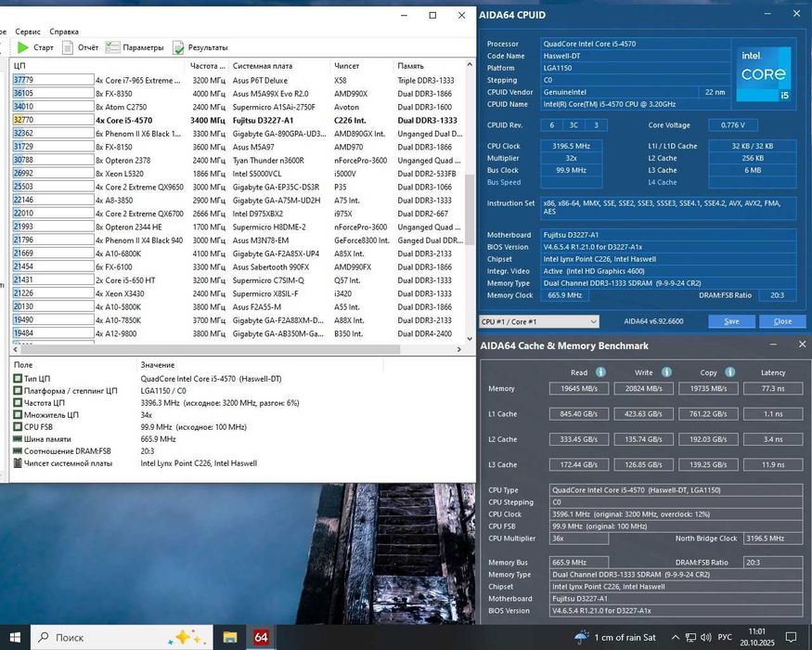Click the Core Voltage 0.776 V field
Screen dimensions: 812x650
click(733, 125)
